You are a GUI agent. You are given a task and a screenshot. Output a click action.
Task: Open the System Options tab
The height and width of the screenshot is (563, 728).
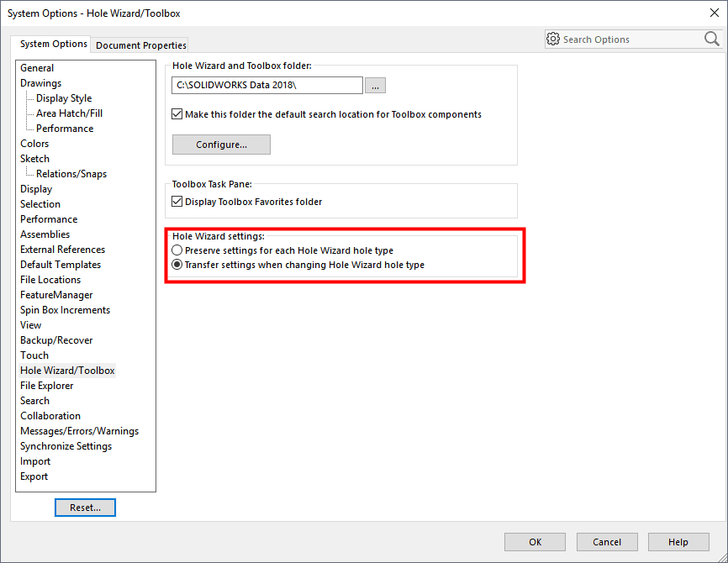pyautogui.click(x=54, y=44)
